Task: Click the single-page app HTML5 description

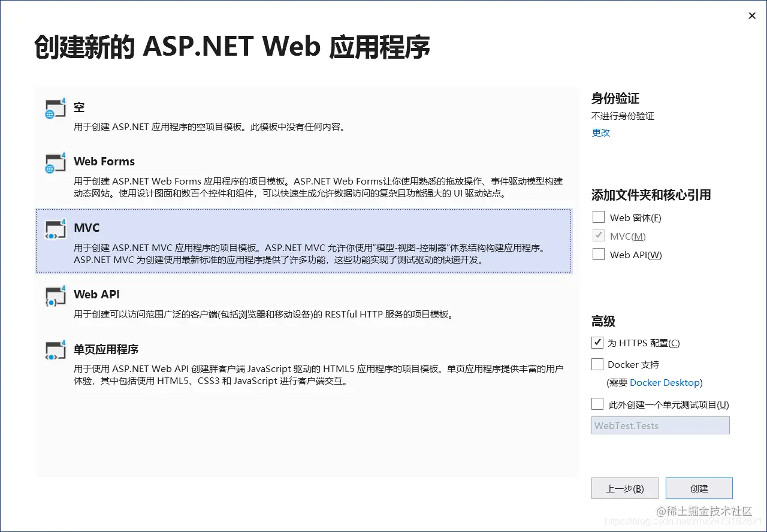Action: tap(318, 374)
